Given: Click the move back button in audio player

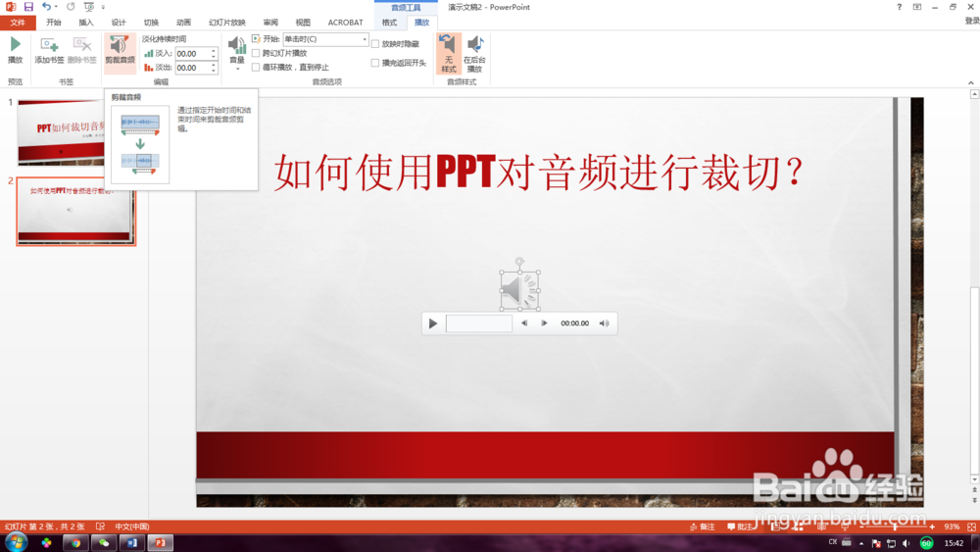Looking at the screenshot, I should point(523,324).
